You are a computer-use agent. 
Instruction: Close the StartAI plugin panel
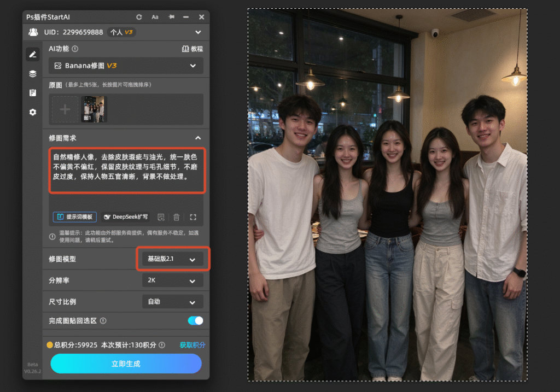coord(201,17)
